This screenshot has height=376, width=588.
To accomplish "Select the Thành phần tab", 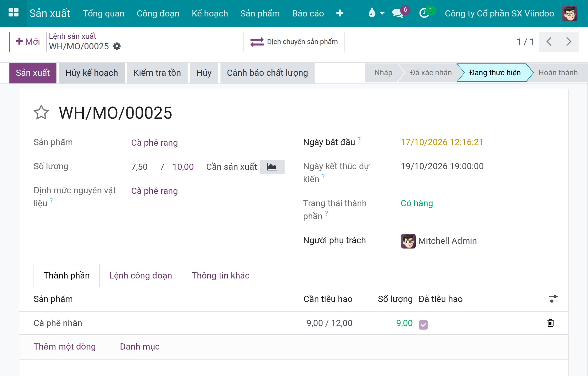I will pos(67,276).
